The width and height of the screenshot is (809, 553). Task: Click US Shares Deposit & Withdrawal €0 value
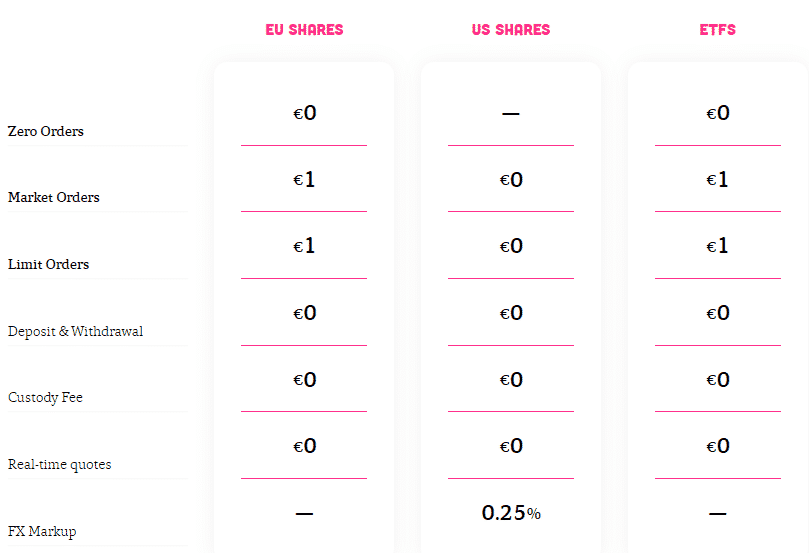(511, 313)
